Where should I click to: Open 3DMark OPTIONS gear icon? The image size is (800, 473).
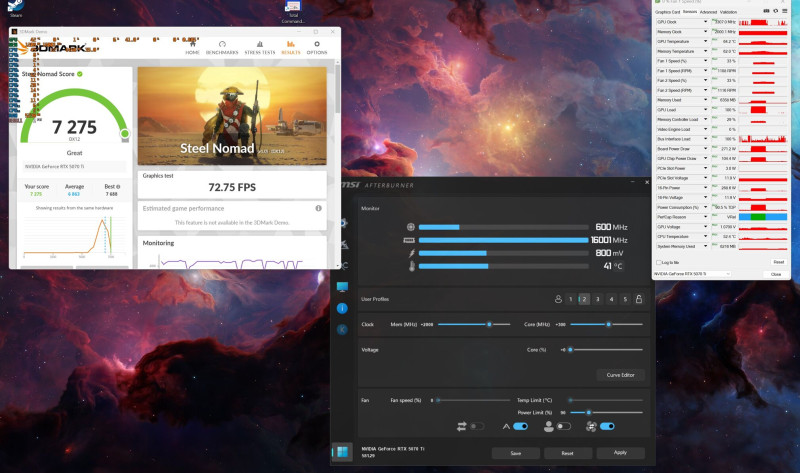point(317,44)
